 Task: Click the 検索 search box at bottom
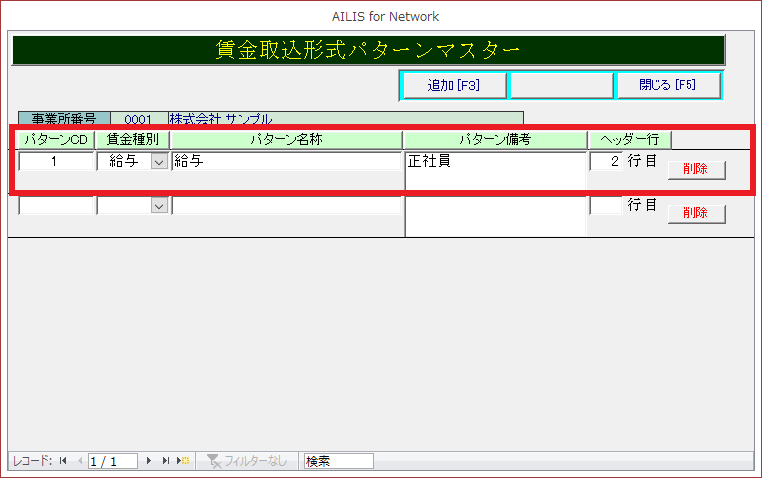[x=338, y=461]
